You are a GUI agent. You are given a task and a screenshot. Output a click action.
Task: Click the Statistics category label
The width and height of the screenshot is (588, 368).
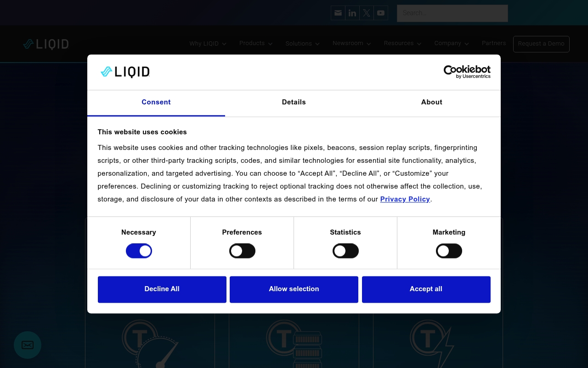(345, 232)
